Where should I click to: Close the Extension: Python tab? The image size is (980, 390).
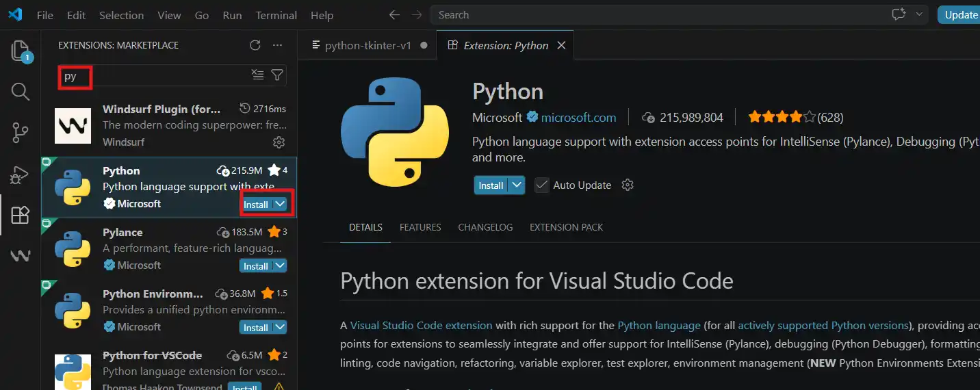click(x=561, y=45)
